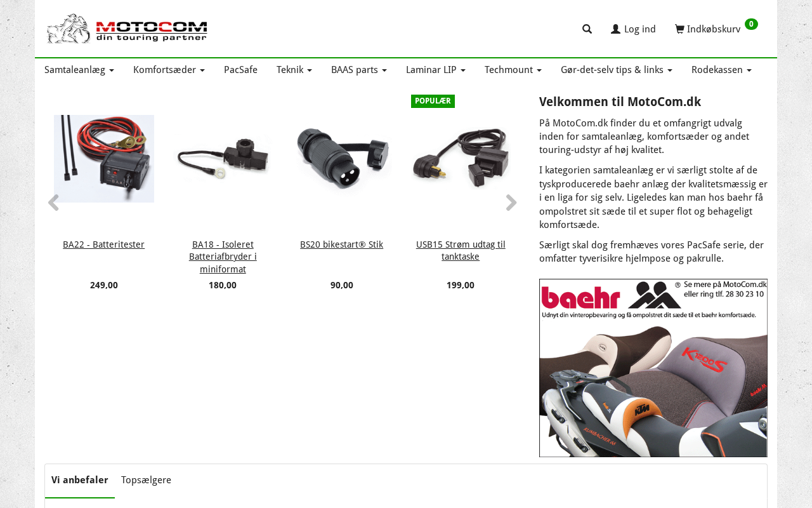The width and height of the screenshot is (812, 508).
Task: Go to the PacSafe menu item
Action: click(x=240, y=70)
